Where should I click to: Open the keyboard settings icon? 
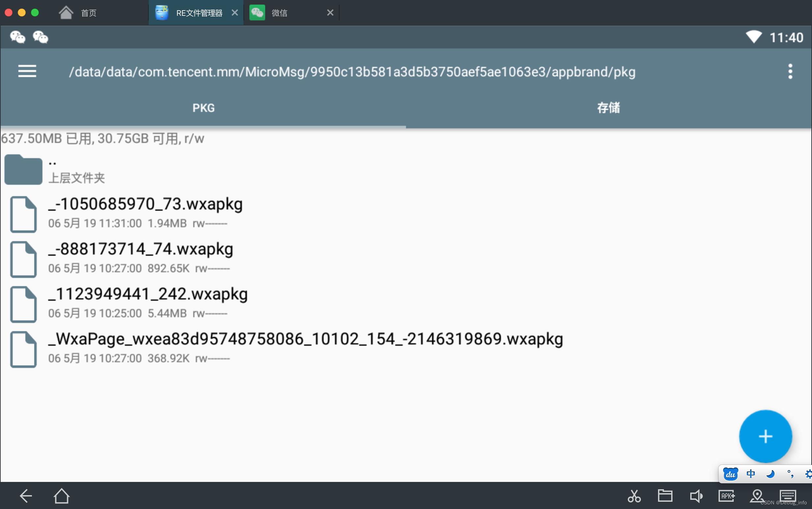(x=788, y=496)
